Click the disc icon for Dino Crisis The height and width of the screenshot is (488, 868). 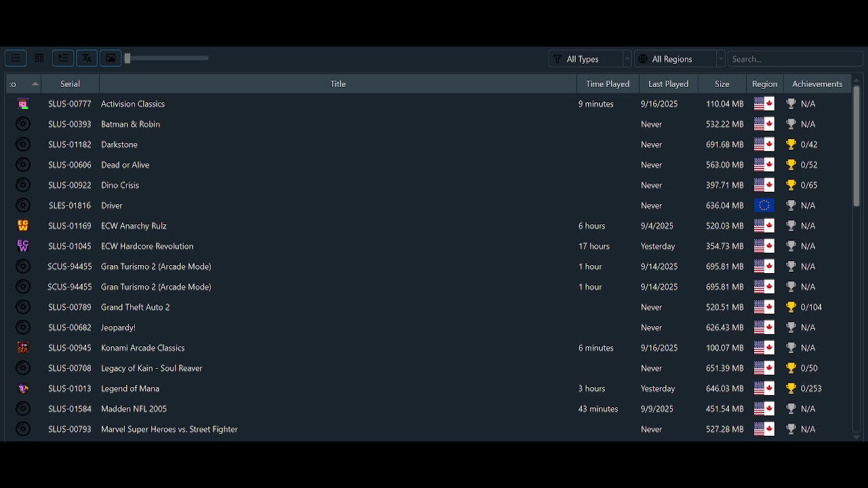23,185
